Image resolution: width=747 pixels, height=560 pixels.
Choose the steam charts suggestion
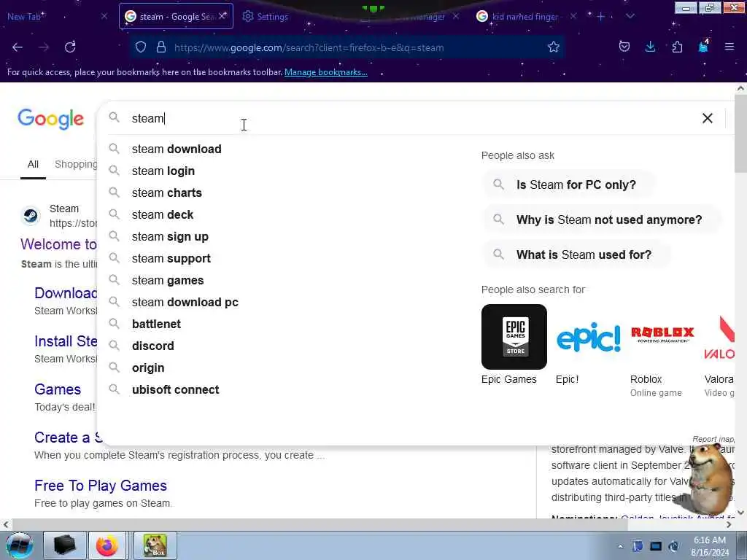pos(167,192)
